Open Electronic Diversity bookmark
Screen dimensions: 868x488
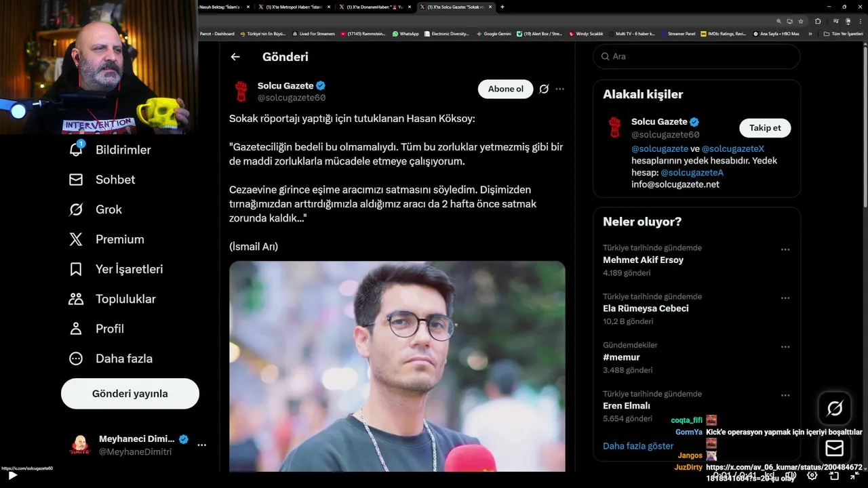pos(446,33)
